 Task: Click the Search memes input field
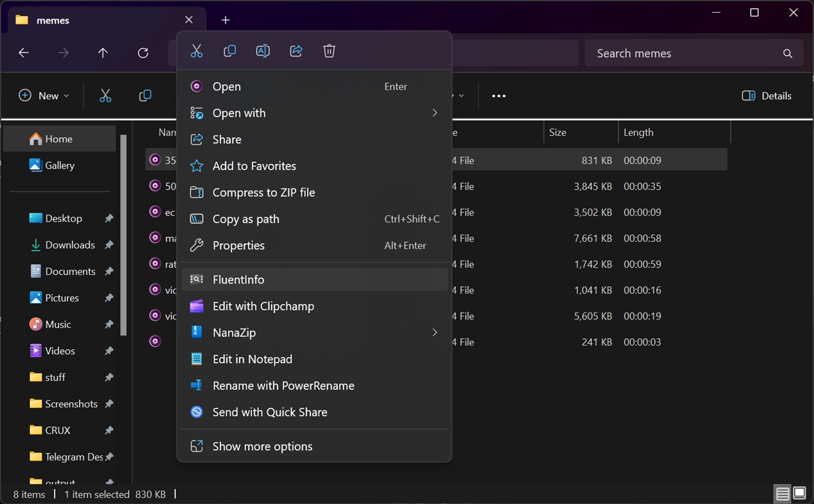(x=686, y=54)
